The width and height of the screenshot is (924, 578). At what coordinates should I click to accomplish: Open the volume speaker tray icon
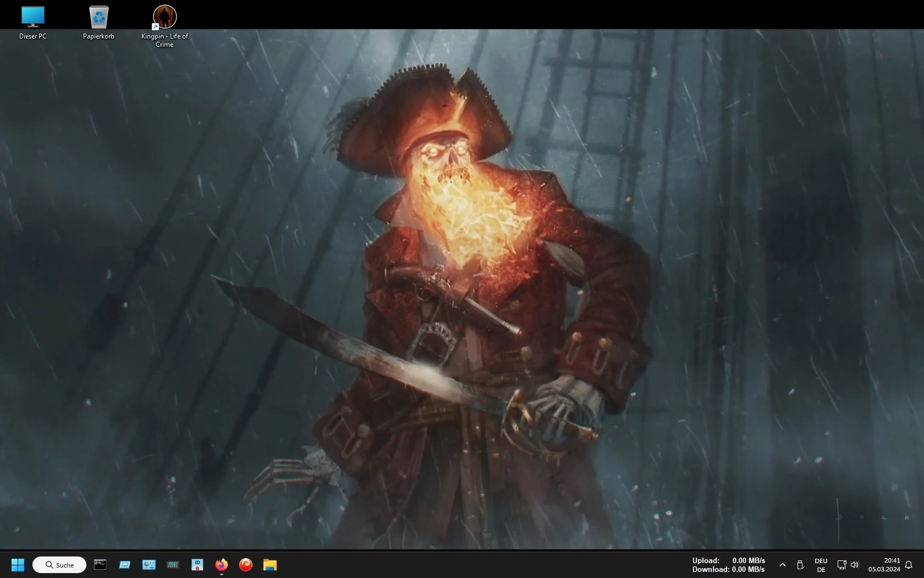pyautogui.click(x=854, y=565)
